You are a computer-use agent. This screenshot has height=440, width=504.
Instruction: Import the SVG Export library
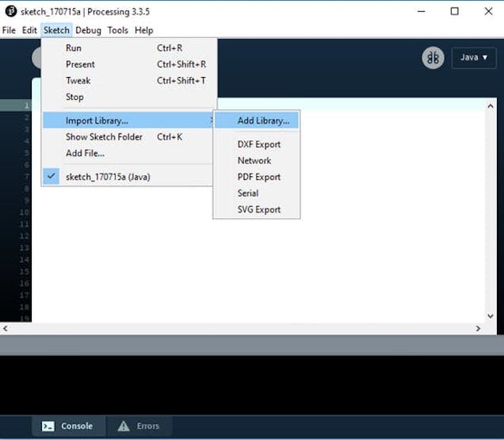point(257,209)
